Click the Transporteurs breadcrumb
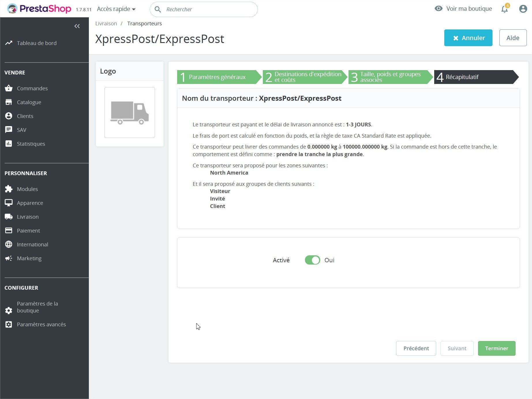 pos(145,23)
